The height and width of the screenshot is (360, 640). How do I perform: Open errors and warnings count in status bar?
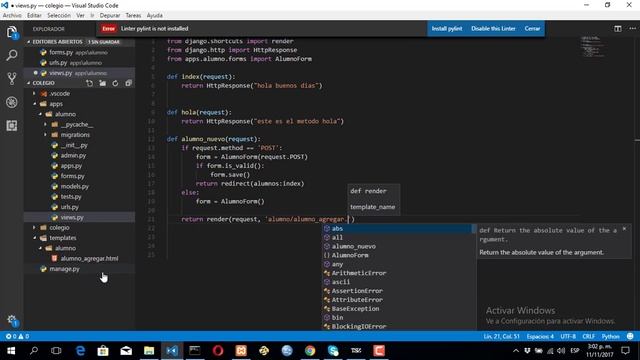tap(17, 336)
